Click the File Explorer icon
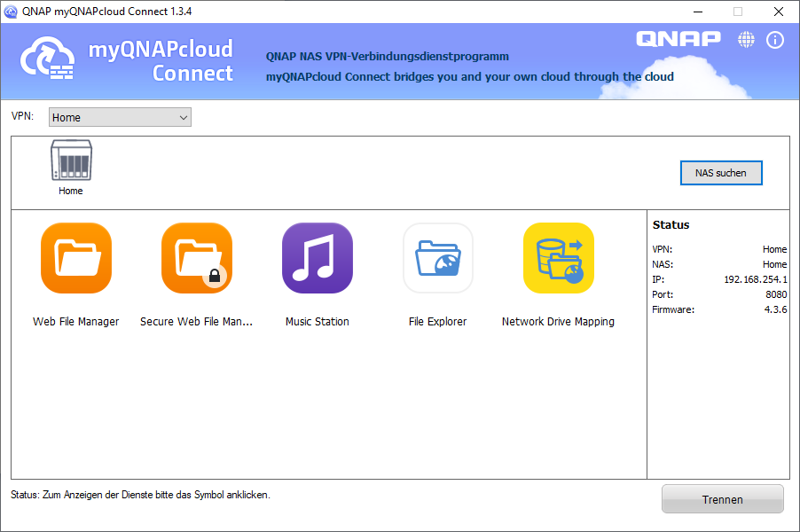Viewport: 800px width, 532px height. 438,258
